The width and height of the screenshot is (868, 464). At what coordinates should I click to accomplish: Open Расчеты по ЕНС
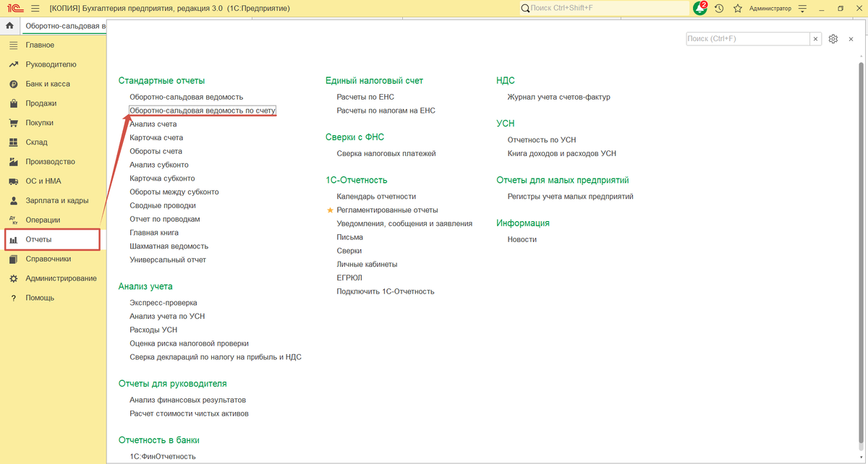tap(365, 97)
